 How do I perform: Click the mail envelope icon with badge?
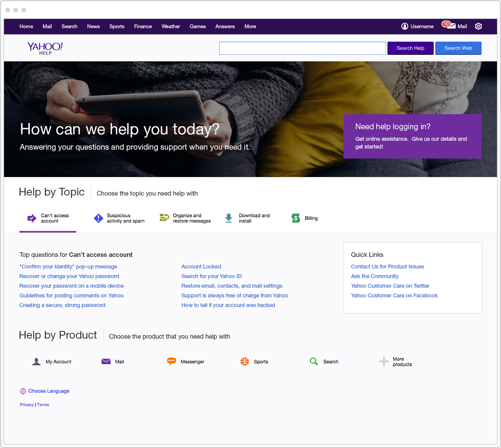pyautogui.click(x=449, y=25)
